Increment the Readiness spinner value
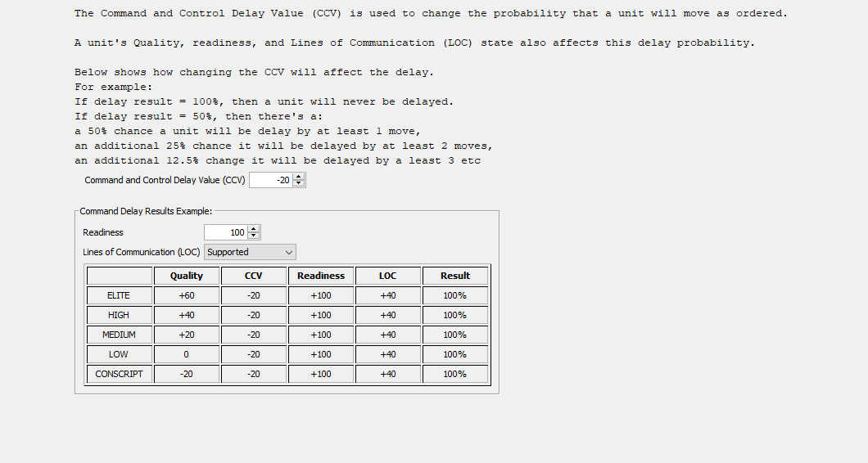Image resolution: width=868 pixels, height=463 pixels. point(253,229)
